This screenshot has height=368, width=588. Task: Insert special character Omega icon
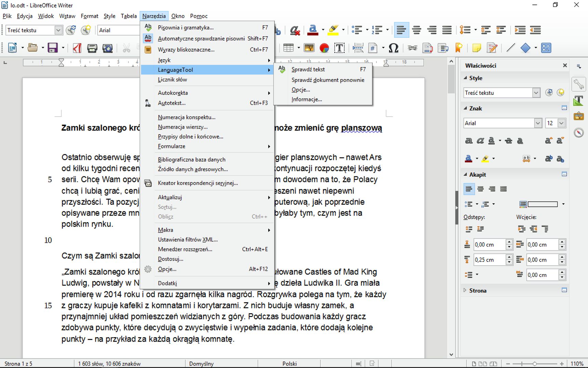(393, 48)
